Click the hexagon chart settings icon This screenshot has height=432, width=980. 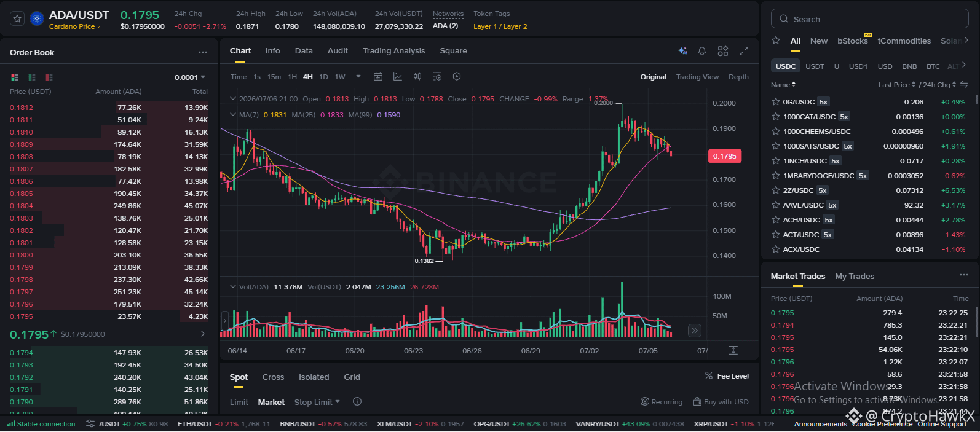(x=457, y=77)
